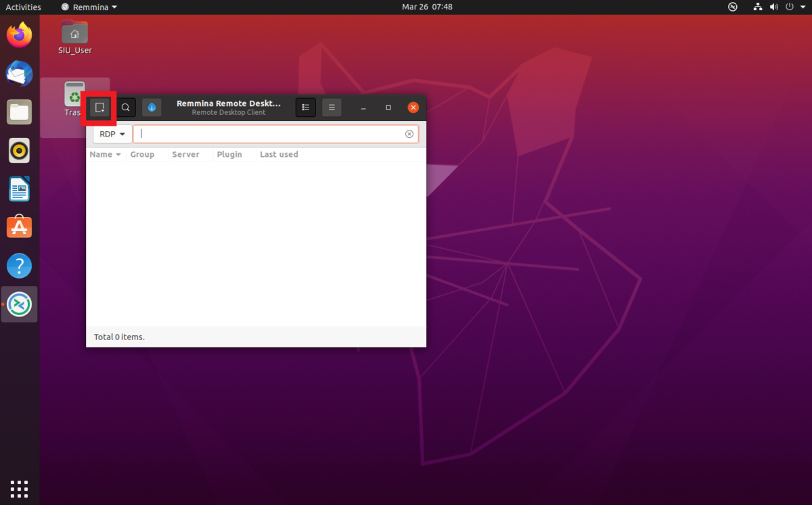The height and width of the screenshot is (505, 812).
Task: Open the RDP protocol dropdown
Action: (111, 134)
